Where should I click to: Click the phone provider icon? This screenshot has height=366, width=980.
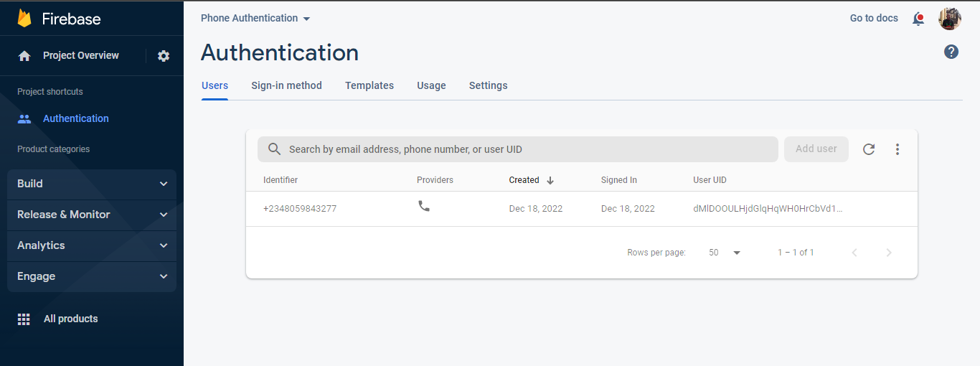tap(424, 206)
